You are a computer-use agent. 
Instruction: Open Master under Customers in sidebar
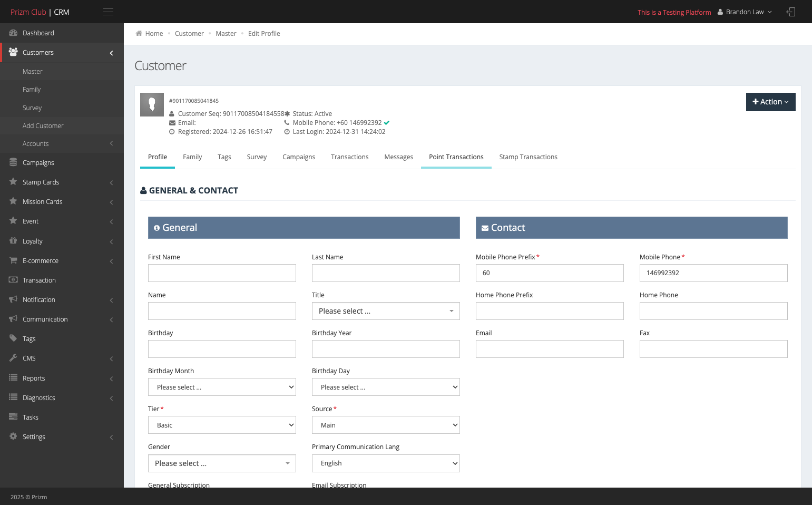(33, 71)
